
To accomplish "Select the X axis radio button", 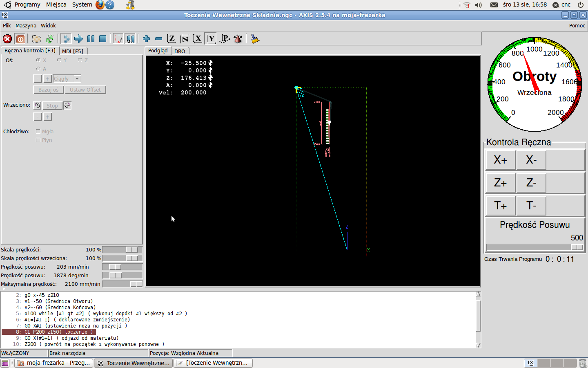I will (x=38, y=60).
